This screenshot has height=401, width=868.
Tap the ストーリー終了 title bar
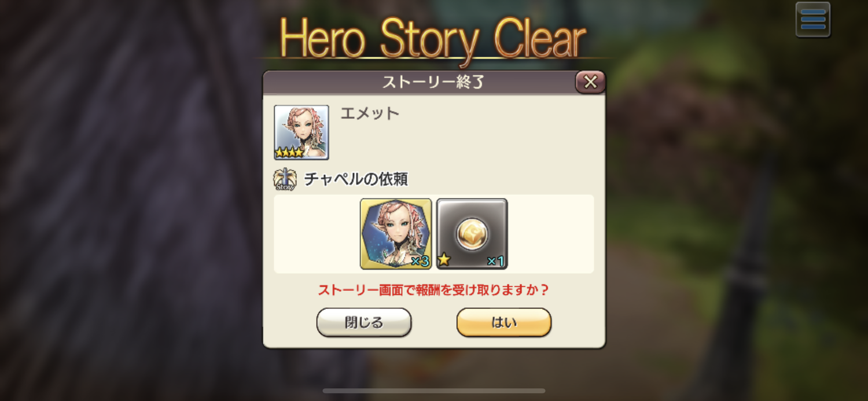pyautogui.click(x=433, y=82)
